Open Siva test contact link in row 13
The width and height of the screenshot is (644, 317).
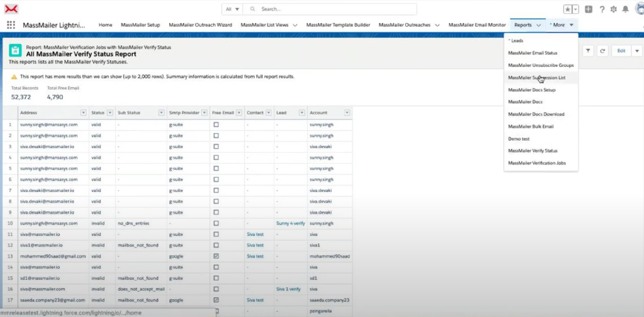pos(255,256)
